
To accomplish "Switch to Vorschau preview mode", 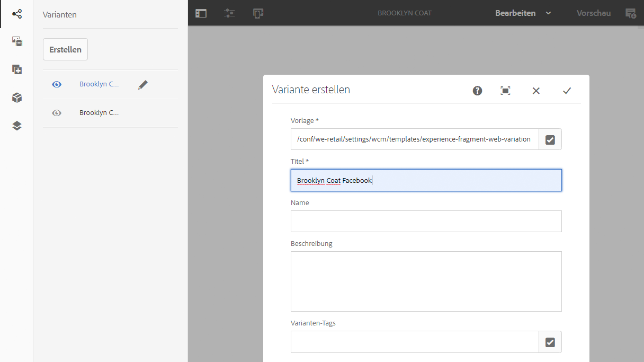I will tap(594, 13).
